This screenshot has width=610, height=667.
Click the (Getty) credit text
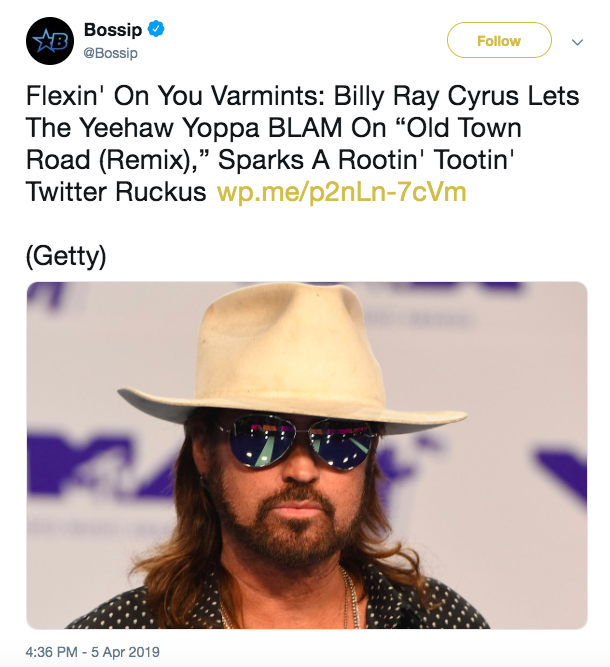(x=66, y=256)
